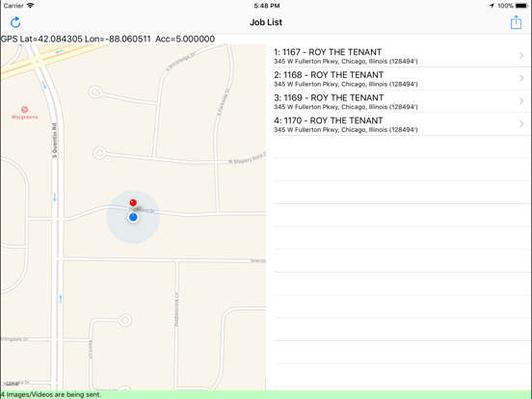
Task: Select the red job pin on the map
Action: pos(133,203)
